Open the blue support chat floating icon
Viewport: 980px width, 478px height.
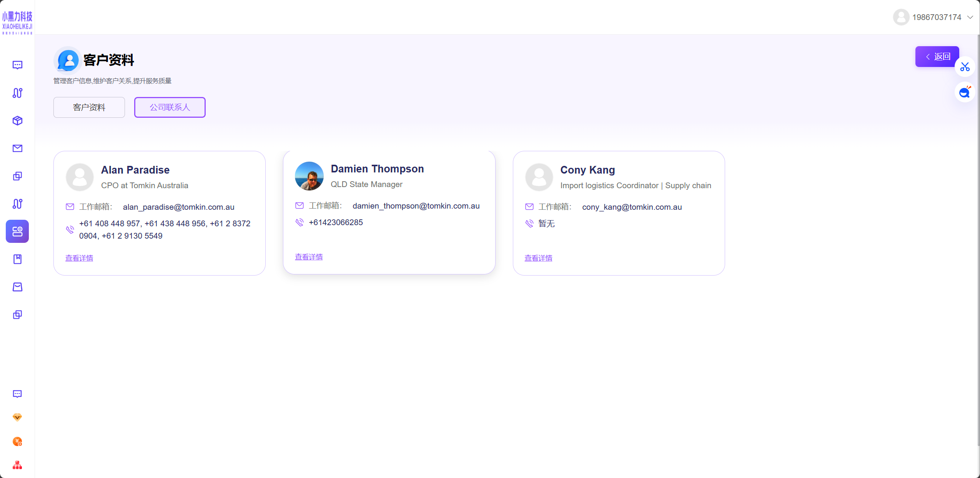click(x=965, y=92)
